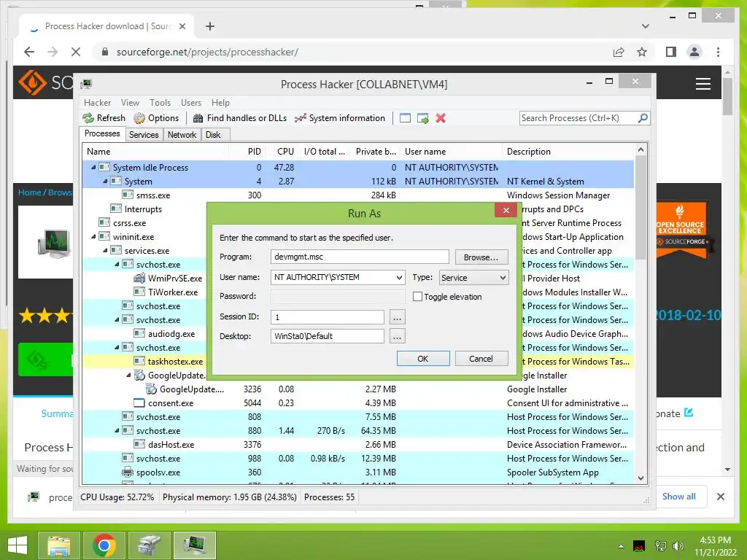The width and height of the screenshot is (747, 560).
Task: Click the process list scrollbar thumb
Action: pos(640,208)
